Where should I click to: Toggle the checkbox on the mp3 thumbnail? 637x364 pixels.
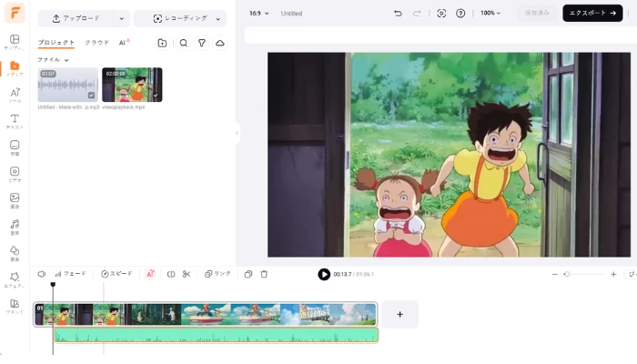(x=91, y=95)
